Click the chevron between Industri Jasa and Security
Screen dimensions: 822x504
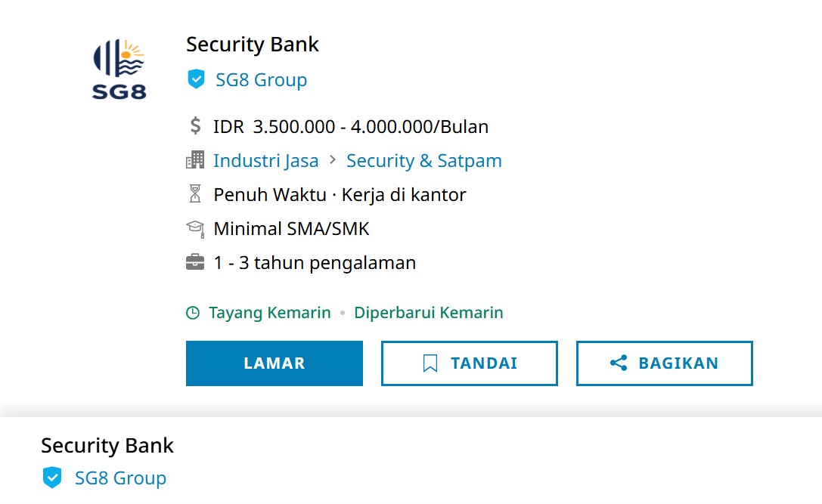tap(333, 159)
